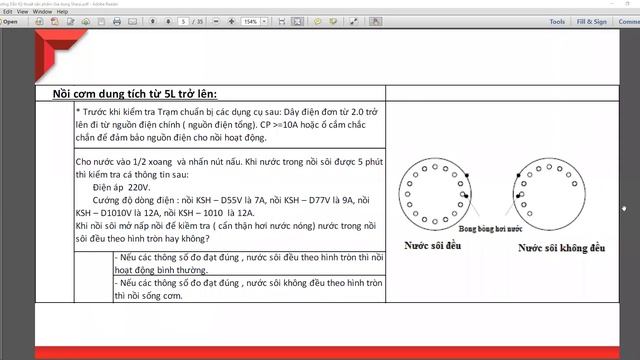Click heading 'Nồi cơm dung tích từ 5L trở lên:'
Image resolution: width=640 pixels, height=360 pixels.
tap(135, 94)
